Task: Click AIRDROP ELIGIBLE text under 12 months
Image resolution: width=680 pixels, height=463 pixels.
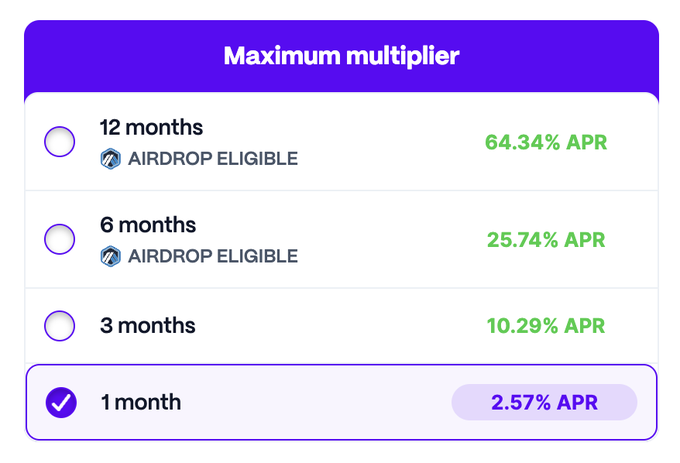Action: [x=212, y=159]
